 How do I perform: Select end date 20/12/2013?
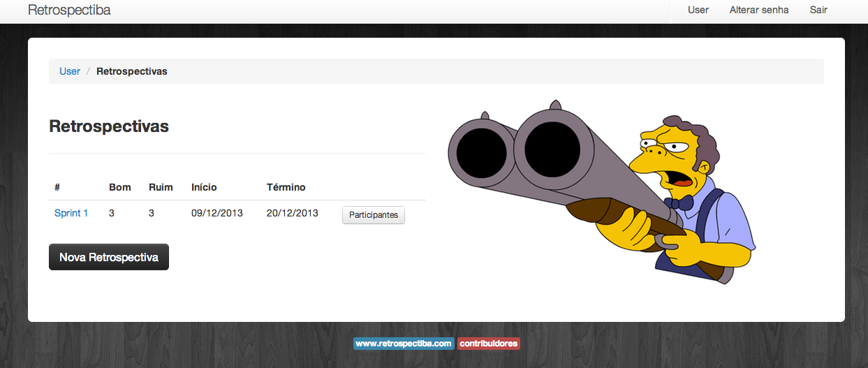click(x=293, y=213)
